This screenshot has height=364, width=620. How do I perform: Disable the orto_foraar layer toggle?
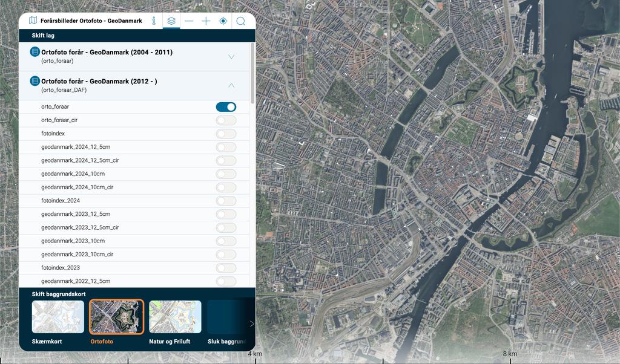coord(226,107)
